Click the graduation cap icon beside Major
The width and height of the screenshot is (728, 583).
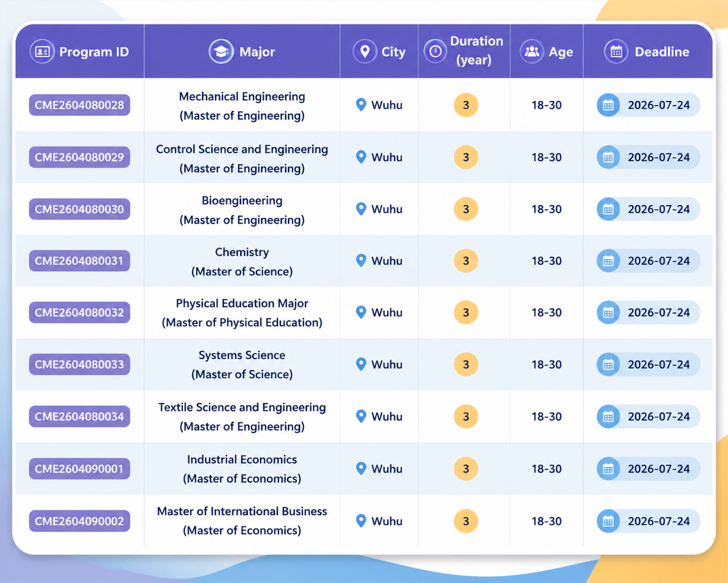click(221, 51)
